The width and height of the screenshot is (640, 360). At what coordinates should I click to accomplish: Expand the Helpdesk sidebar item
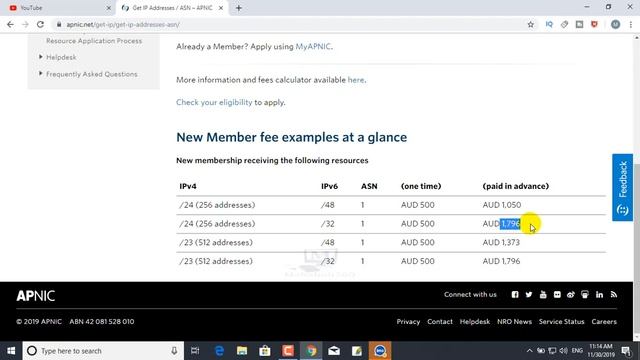[61, 57]
